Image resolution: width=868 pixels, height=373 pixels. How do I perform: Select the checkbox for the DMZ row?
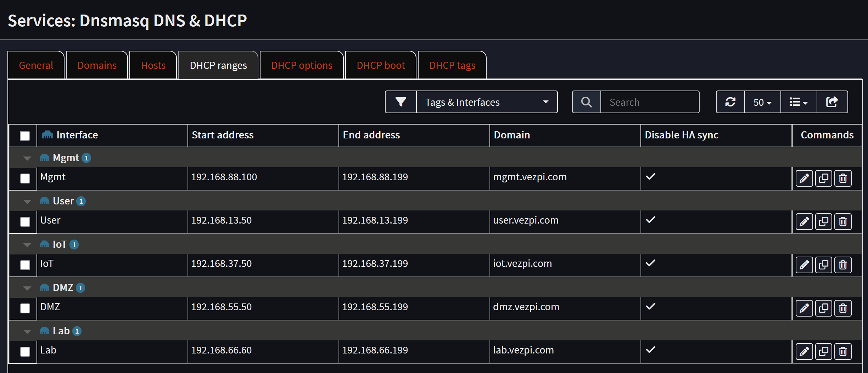[x=24, y=308]
